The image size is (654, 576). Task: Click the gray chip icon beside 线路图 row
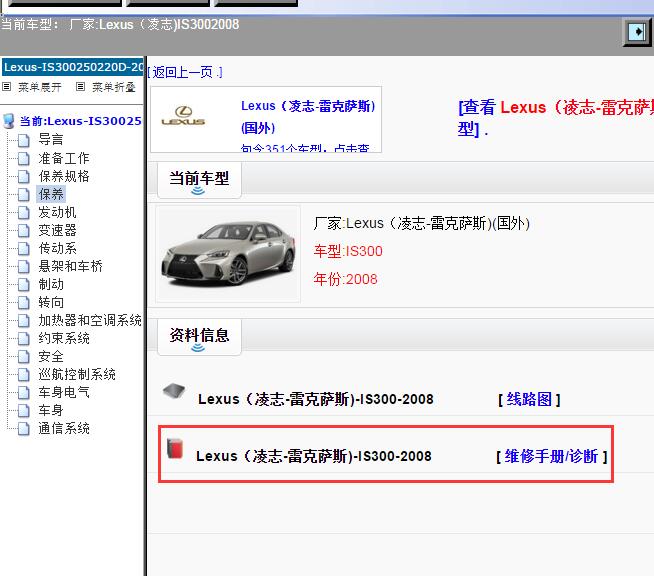[174, 391]
